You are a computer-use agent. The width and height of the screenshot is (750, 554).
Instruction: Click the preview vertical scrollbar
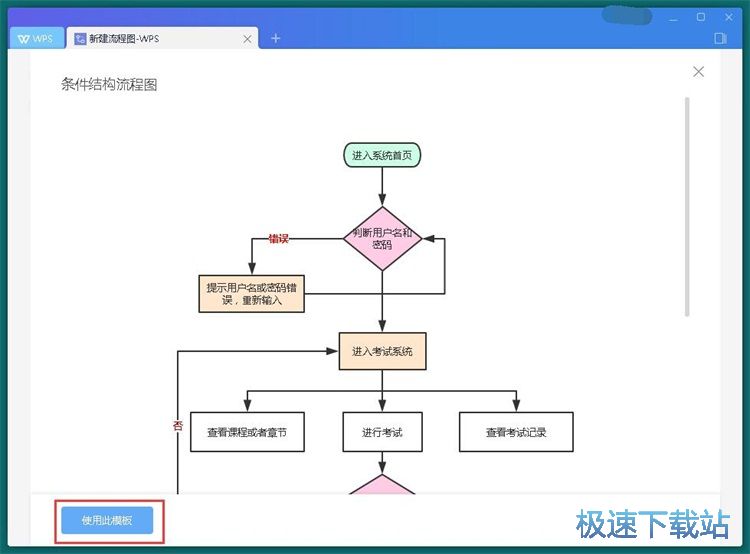(687, 206)
